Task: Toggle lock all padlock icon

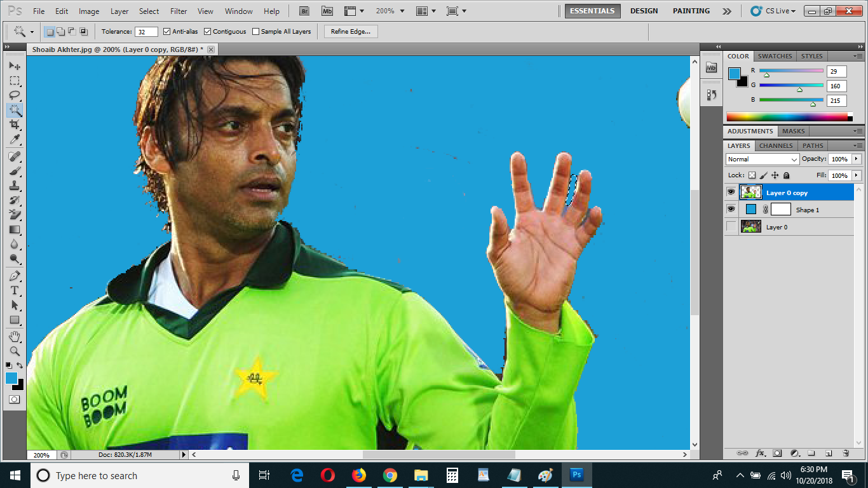Action: pos(787,175)
